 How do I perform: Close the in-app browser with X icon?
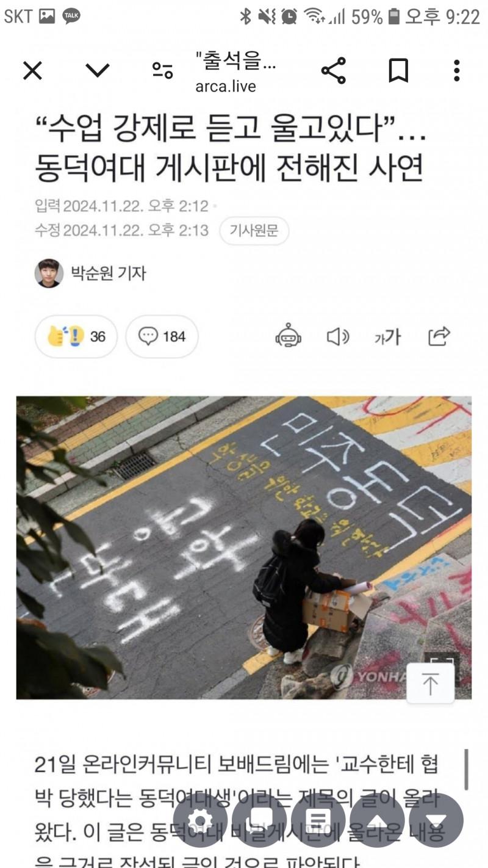pyautogui.click(x=32, y=71)
